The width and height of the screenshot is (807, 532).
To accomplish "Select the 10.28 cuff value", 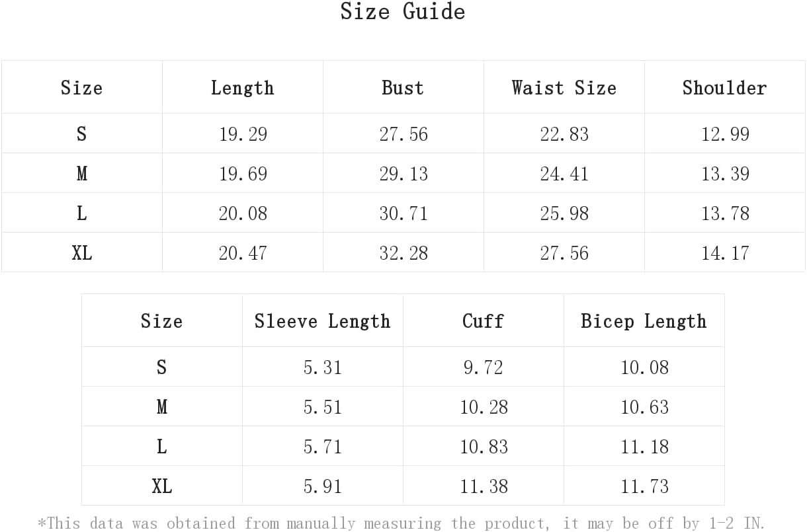I will pyautogui.click(x=484, y=407).
